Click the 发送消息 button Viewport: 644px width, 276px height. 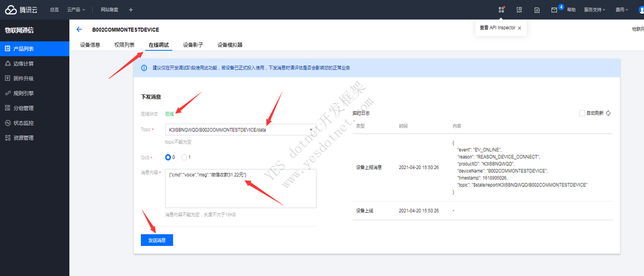[157, 240]
